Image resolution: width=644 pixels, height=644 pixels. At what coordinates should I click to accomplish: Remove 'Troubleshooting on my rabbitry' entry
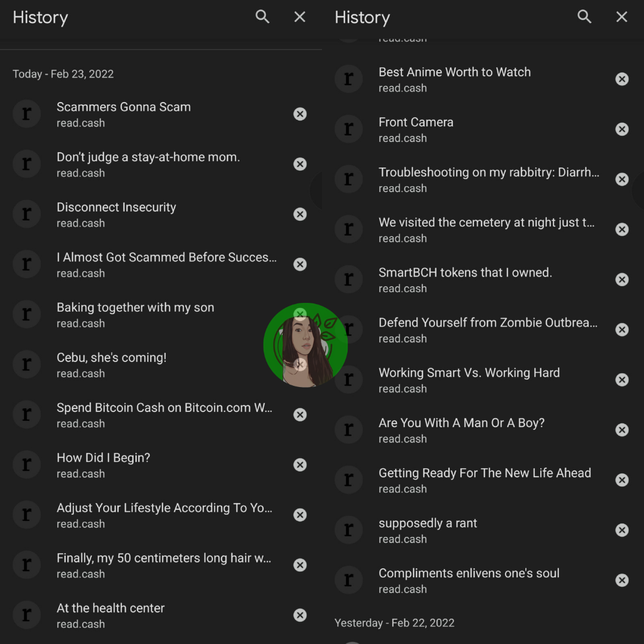pos(622,179)
